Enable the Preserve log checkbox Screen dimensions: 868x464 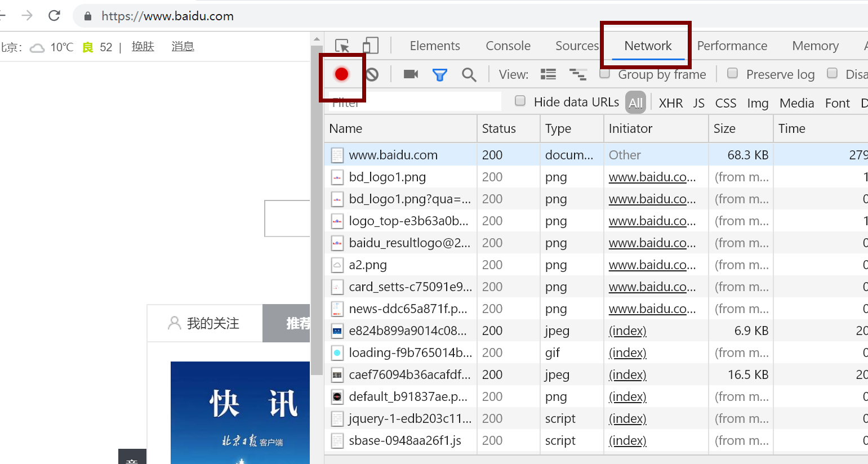point(733,73)
